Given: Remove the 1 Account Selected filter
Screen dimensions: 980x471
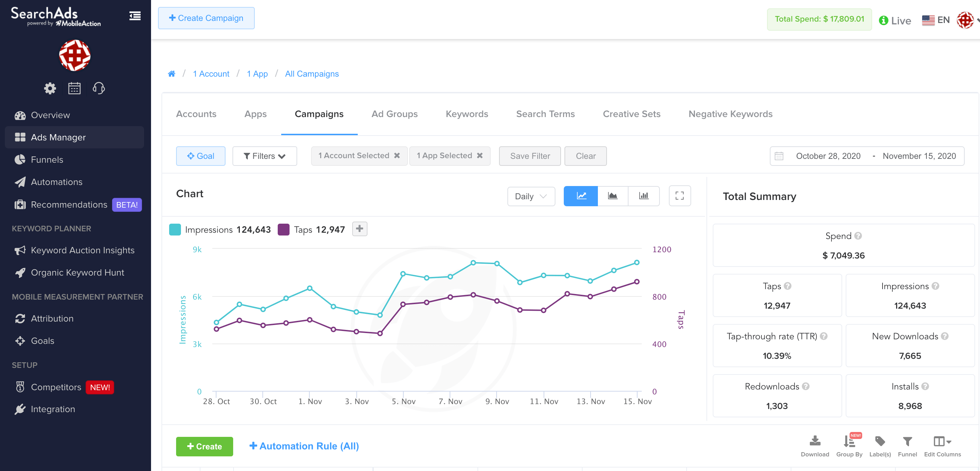Looking at the screenshot, I should [397, 155].
